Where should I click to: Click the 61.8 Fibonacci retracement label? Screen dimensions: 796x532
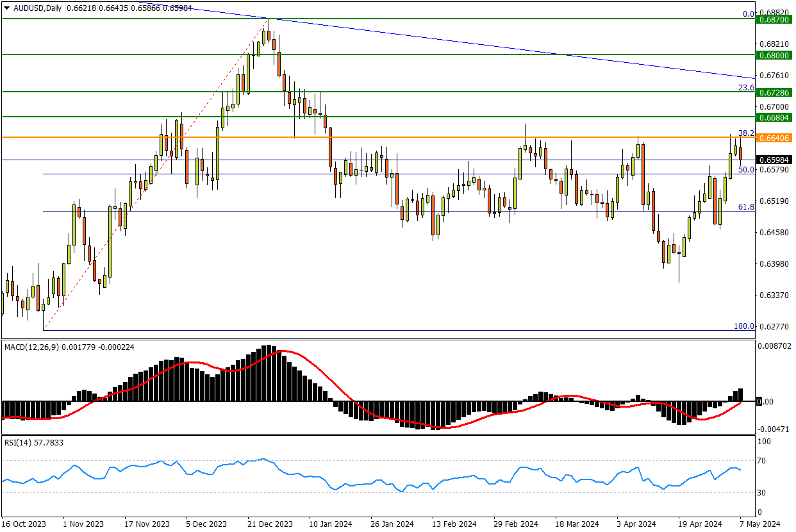[745, 206]
